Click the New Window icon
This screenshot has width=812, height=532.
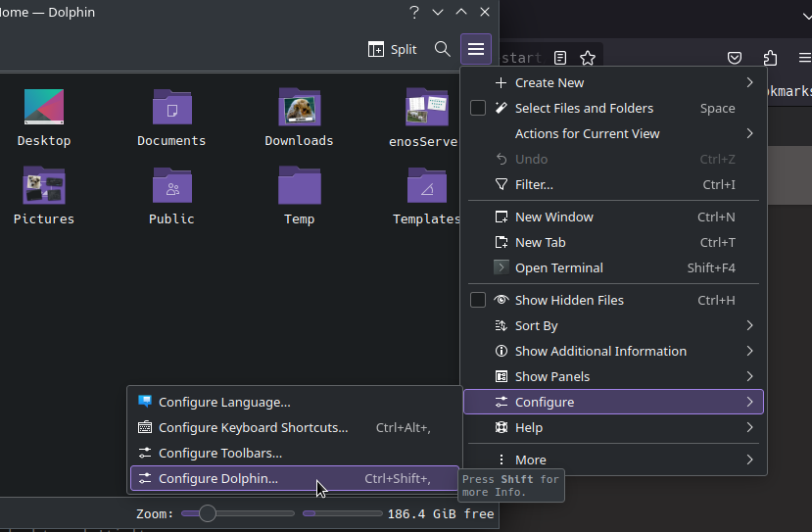pos(502,217)
